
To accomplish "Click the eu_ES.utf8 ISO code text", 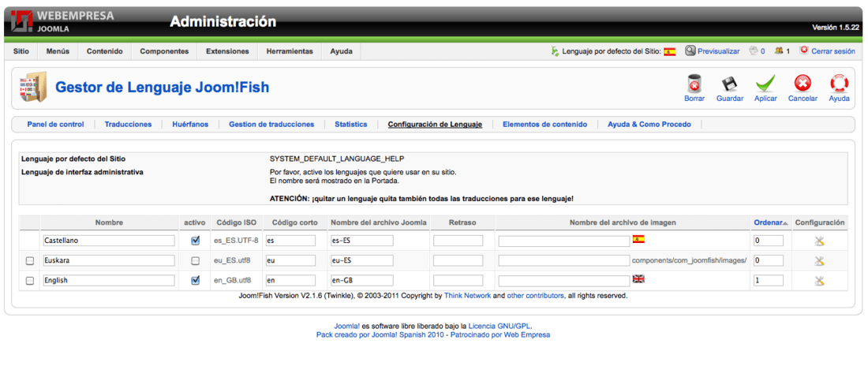I will (234, 261).
